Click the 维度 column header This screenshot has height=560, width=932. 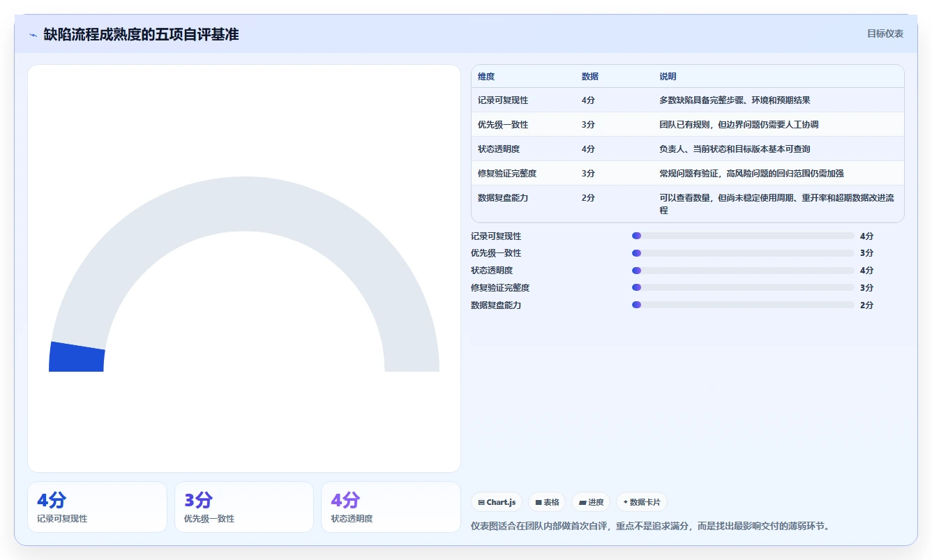point(486,77)
